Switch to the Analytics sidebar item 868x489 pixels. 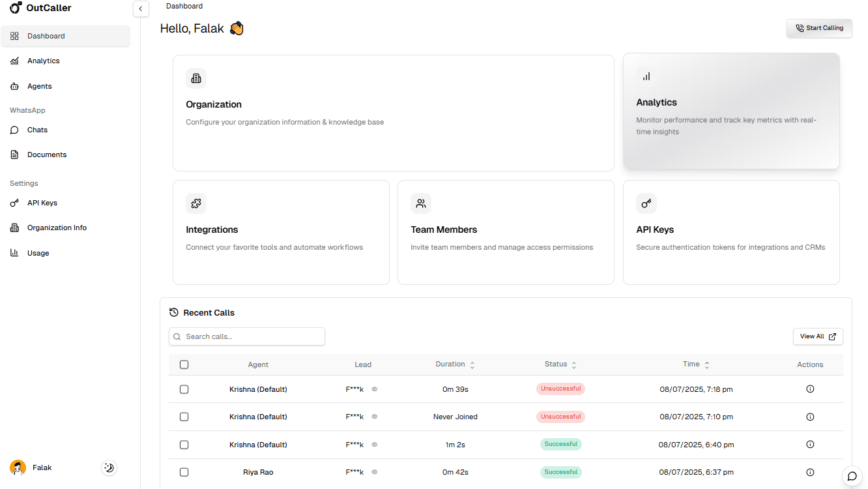pos(43,60)
